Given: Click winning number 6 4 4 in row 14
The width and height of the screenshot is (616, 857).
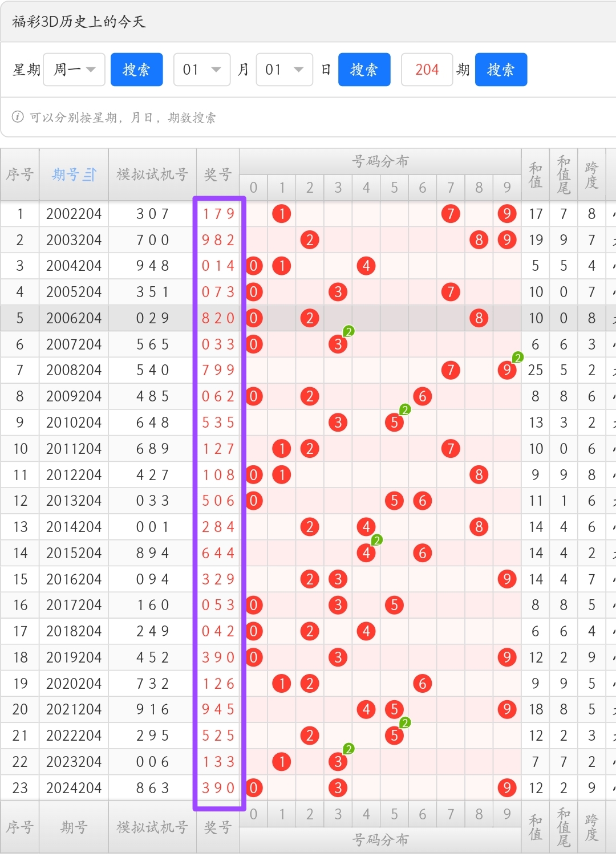Looking at the screenshot, I should click(218, 553).
